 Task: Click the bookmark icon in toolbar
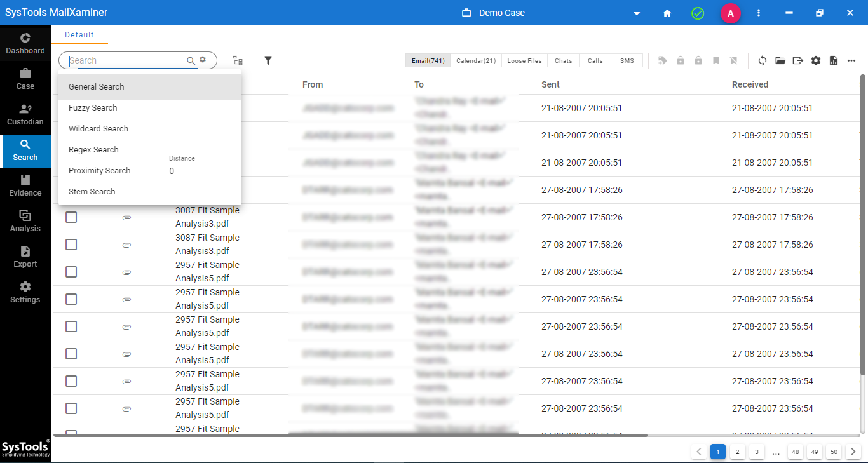pos(716,60)
